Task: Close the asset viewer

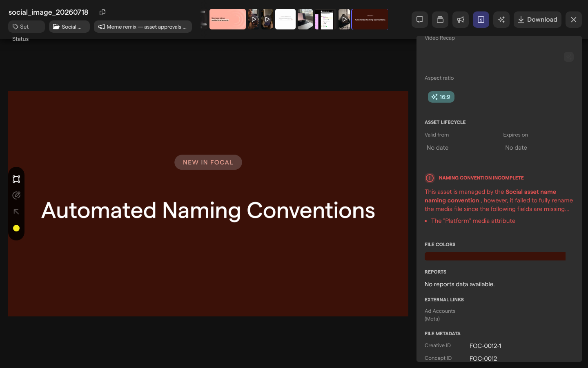Action: (574, 20)
